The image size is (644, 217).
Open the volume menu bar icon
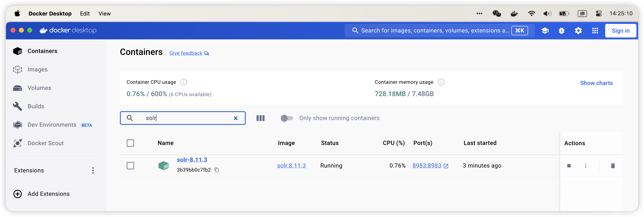tap(547, 13)
